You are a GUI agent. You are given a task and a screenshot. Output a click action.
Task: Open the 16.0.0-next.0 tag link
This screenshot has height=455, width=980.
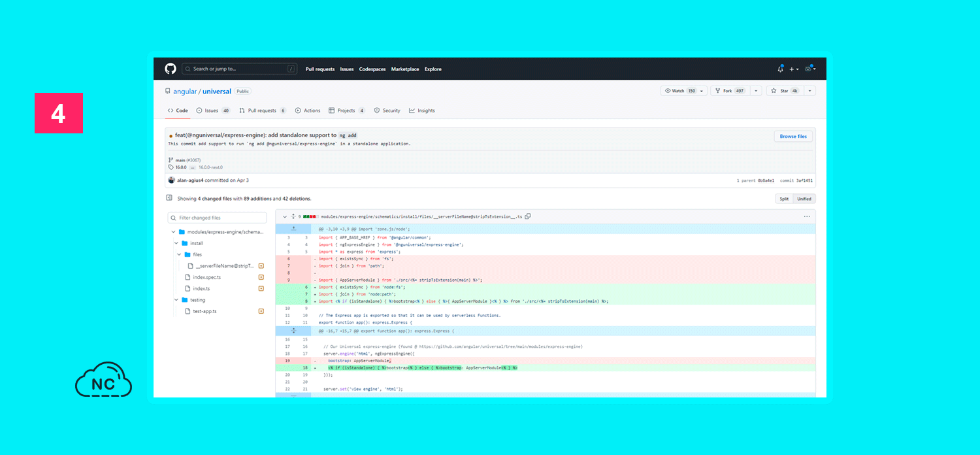pyautogui.click(x=210, y=167)
